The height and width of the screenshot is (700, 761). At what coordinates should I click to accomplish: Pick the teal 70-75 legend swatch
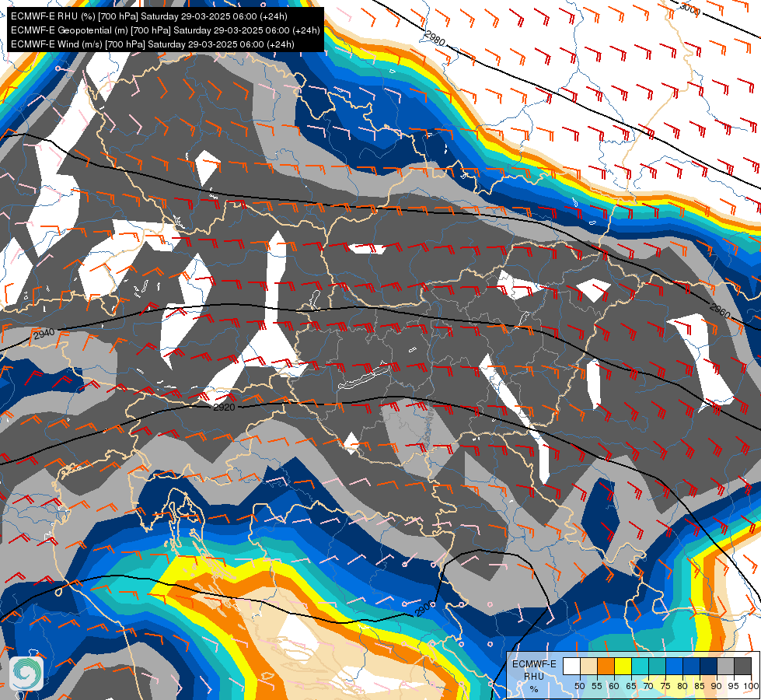(657, 666)
